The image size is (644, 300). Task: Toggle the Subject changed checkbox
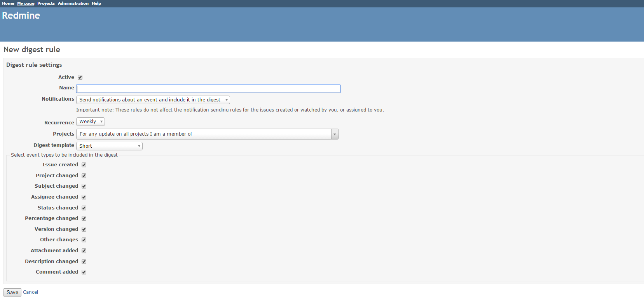(84, 186)
